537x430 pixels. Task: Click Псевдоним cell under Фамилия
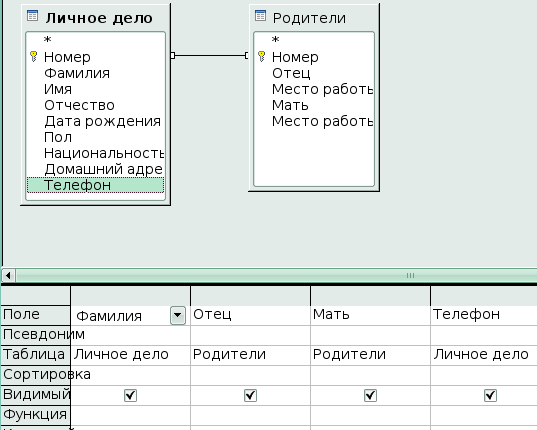coord(130,335)
